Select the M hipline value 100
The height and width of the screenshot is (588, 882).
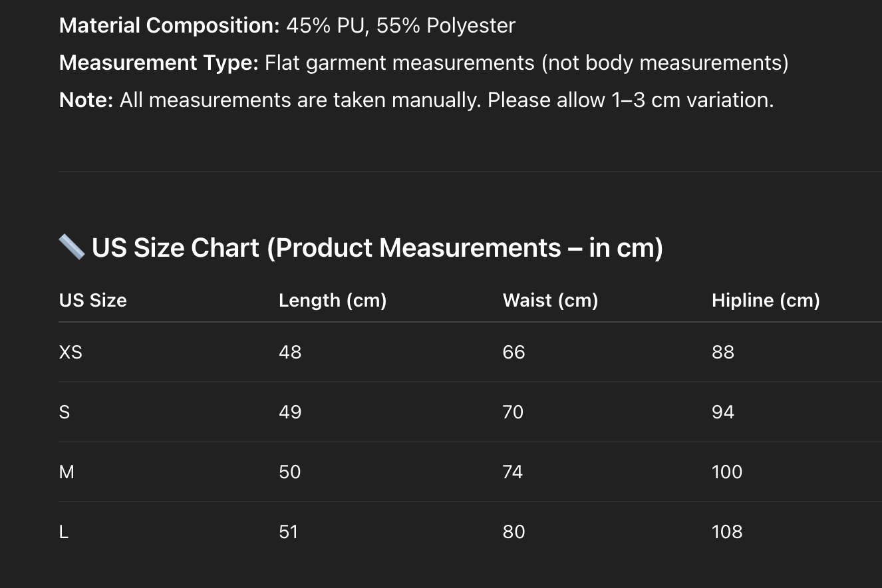(727, 472)
